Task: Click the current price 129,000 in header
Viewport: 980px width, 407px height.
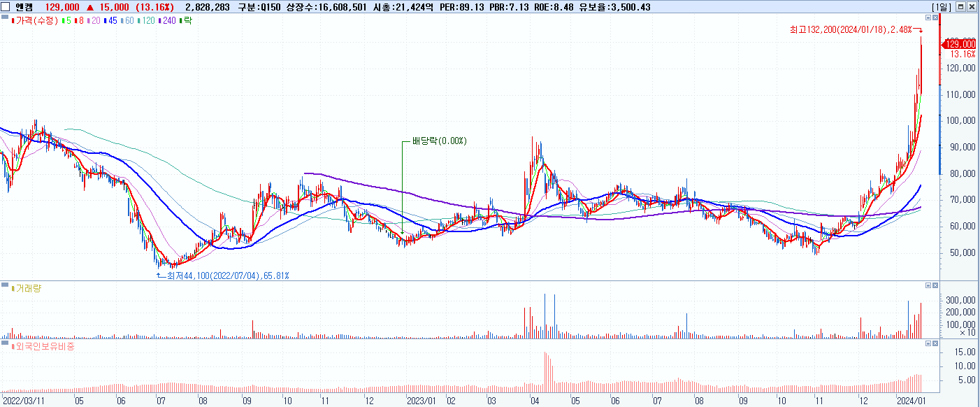Action: (x=62, y=6)
